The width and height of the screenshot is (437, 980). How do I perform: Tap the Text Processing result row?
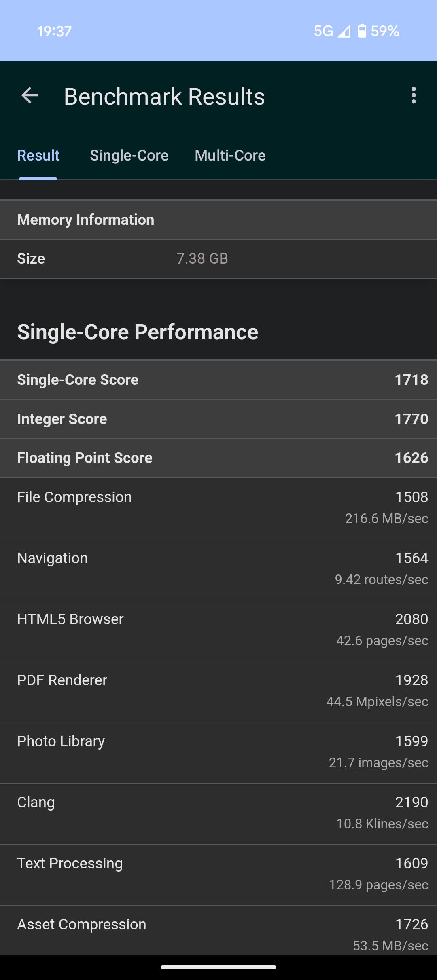pyautogui.click(x=218, y=874)
